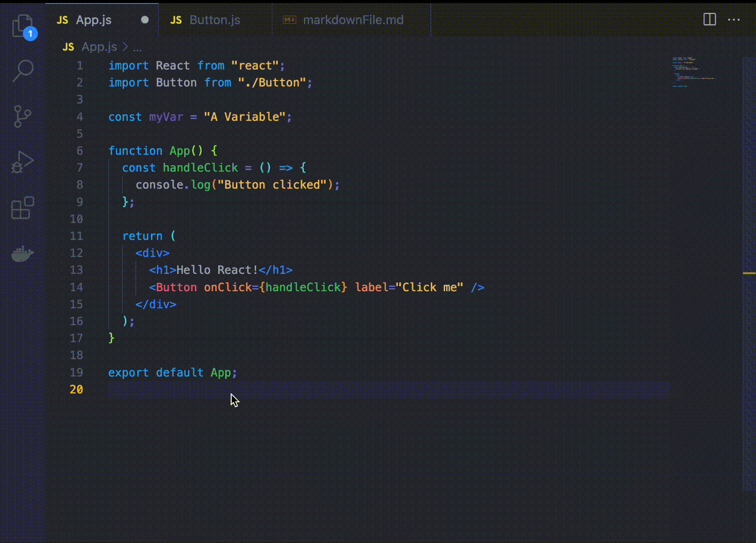
Task: Click the unsaved dot on App.js tab
Action: pyautogui.click(x=145, y=20)
